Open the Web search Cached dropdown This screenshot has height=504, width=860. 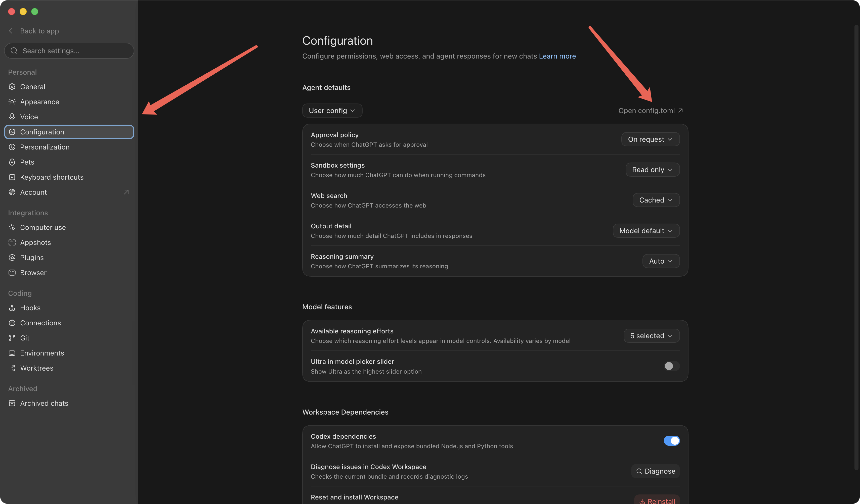(656, 200)
